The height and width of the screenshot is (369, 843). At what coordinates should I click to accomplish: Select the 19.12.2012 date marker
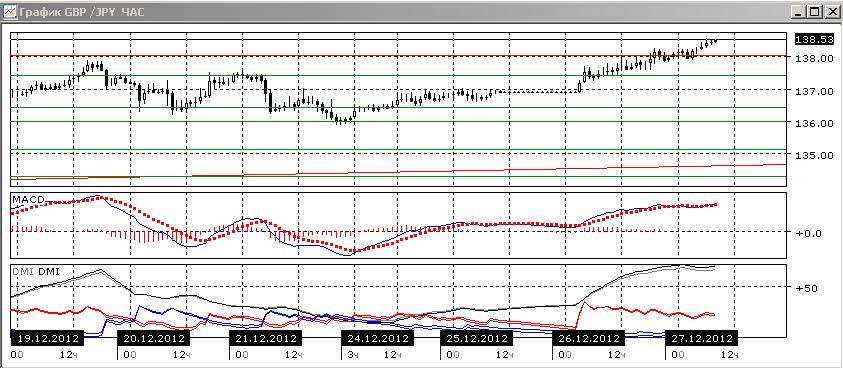tap(48, 339)
